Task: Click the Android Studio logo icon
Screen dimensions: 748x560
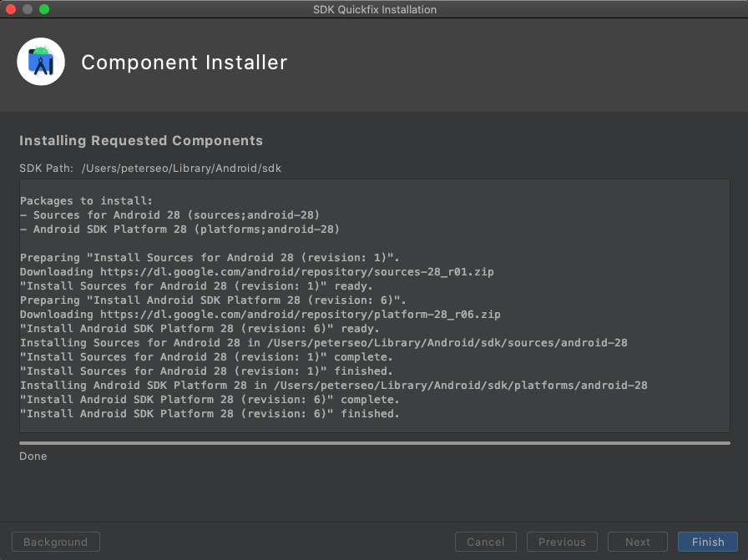Action: (41, 62)
